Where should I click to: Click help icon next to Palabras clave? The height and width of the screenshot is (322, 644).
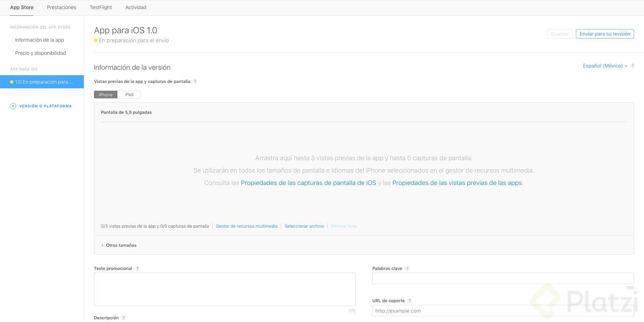pos(407,269)
